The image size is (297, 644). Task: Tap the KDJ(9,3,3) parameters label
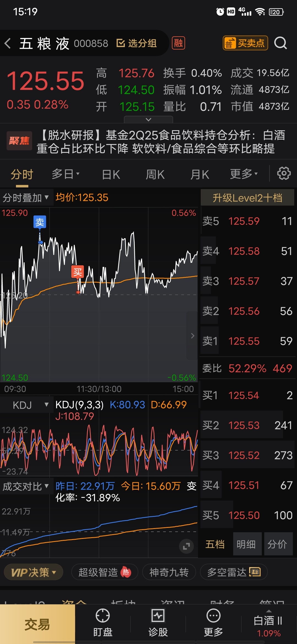[x=79, y=405]
